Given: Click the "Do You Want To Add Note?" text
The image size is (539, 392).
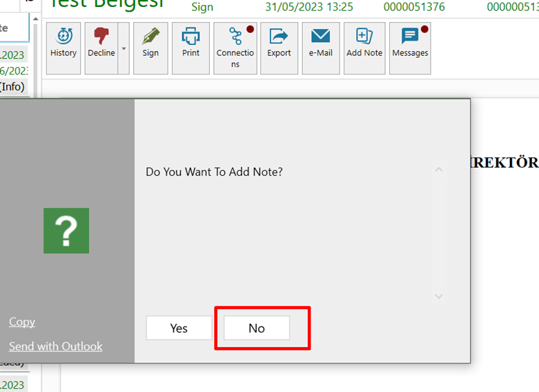Looking at the screenshot, I should [214, 172].
